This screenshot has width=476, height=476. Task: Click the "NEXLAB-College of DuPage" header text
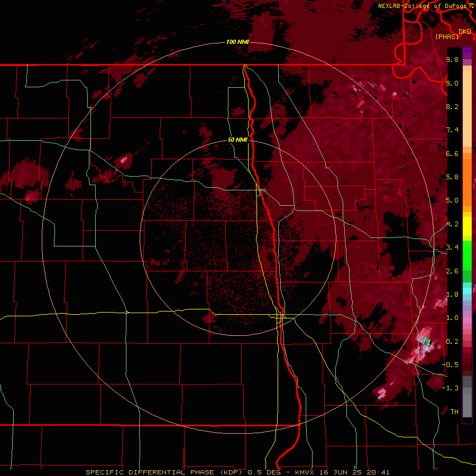pos(422,6)
